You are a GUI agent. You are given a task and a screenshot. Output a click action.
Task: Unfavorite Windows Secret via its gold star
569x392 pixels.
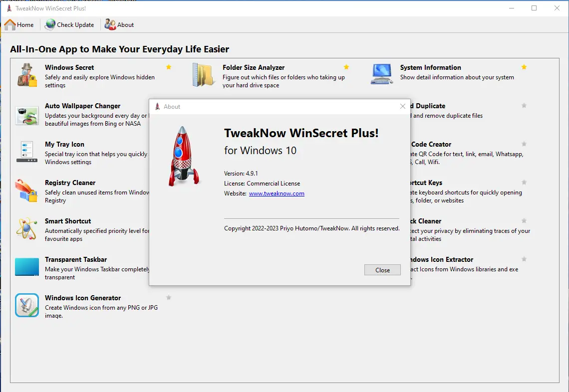click(x=169, y=67)
